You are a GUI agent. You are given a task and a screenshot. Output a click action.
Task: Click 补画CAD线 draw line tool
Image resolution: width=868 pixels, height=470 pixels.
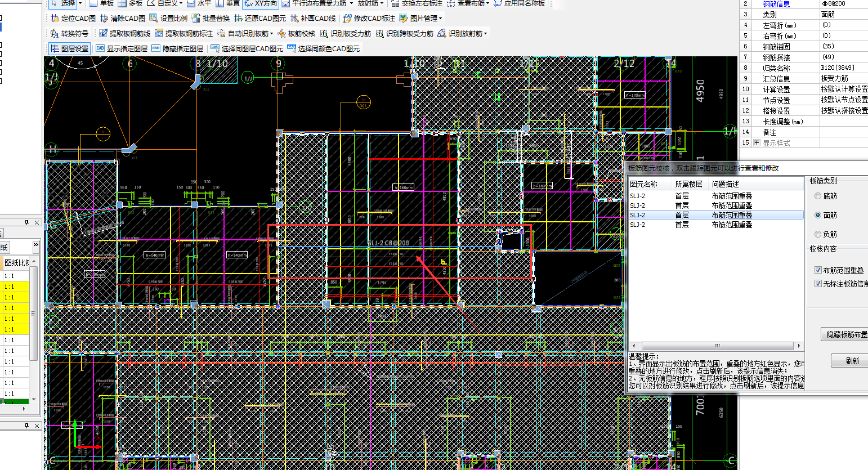(313, 18)
